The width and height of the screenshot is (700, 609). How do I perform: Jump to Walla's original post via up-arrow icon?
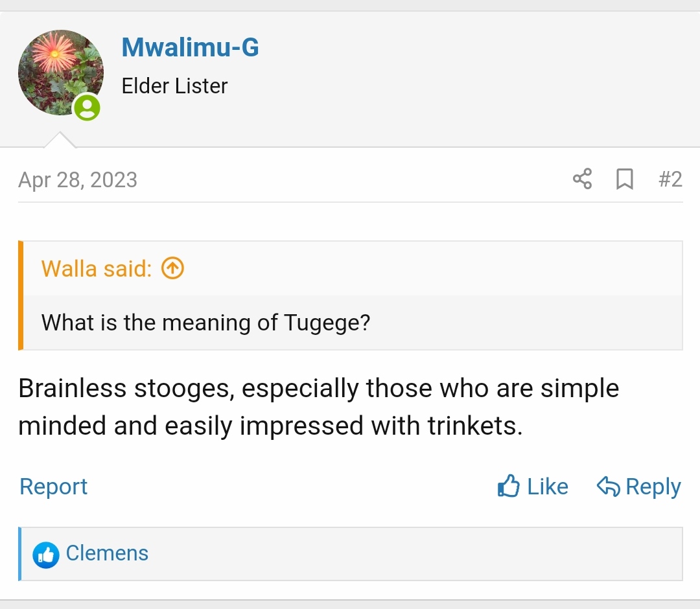(x=172, y=269)
